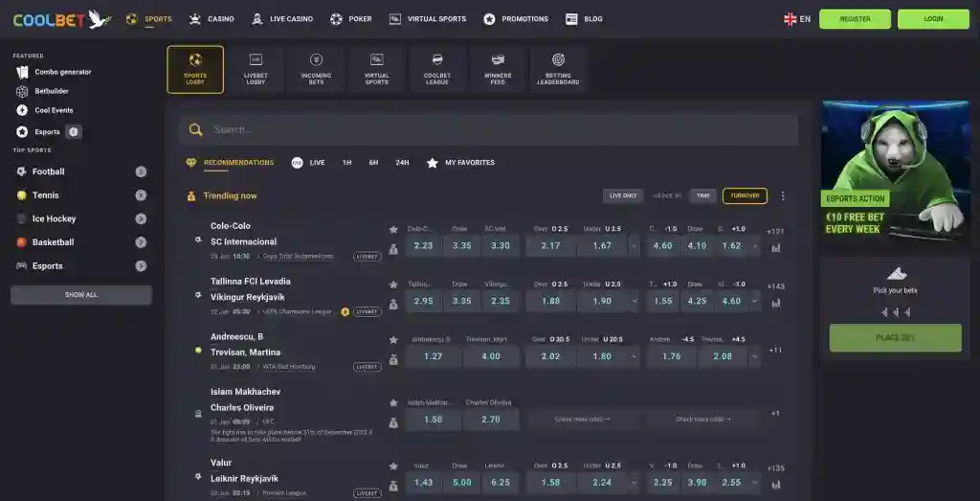Filter events to next 6H
Screen dimensions: 980x501
click(x=374, y=163)
